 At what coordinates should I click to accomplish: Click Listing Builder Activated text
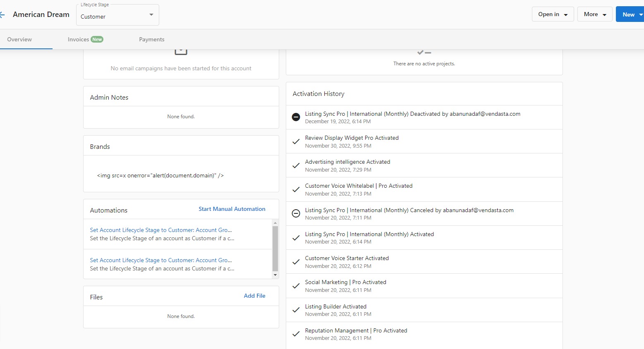coord(336,306)
